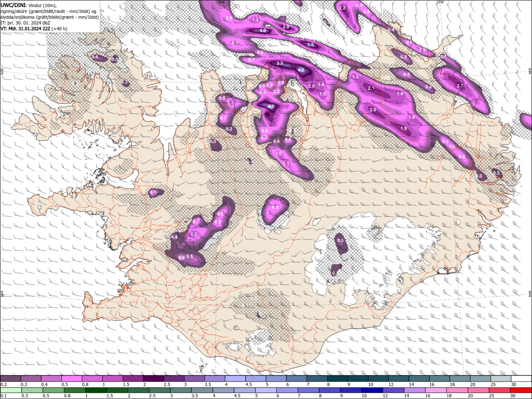Pick the light violet 14 swatch in the lower legend

pyautogui.click(x=415, y=390)
